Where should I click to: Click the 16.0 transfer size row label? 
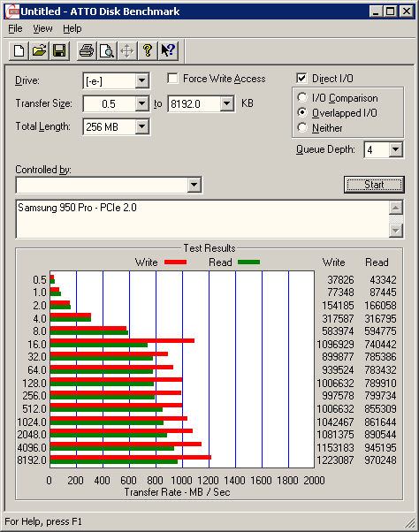click(x=36, y=345)
